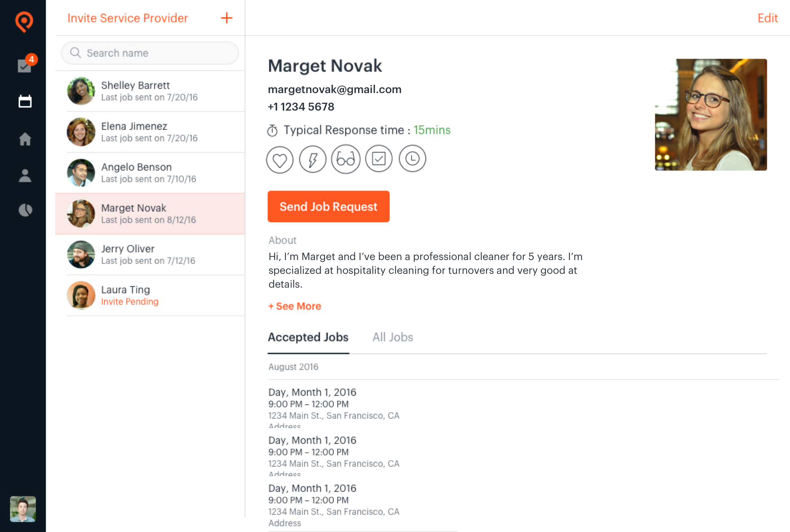The height and width of the screenshot is (532, 790).
Task: Click the Edit button top right
Action: pyautogui.click(x=768, y=17)
